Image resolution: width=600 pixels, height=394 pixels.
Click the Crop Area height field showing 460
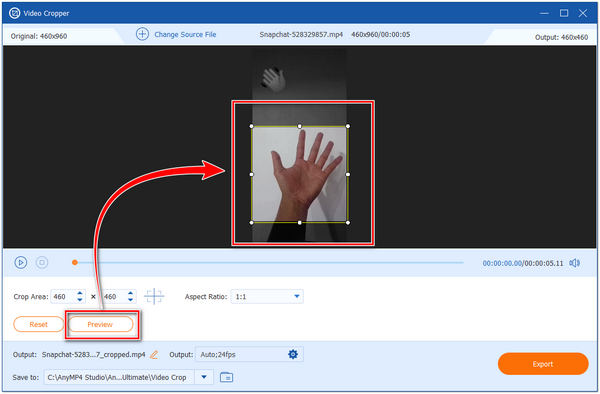(113, 296)
